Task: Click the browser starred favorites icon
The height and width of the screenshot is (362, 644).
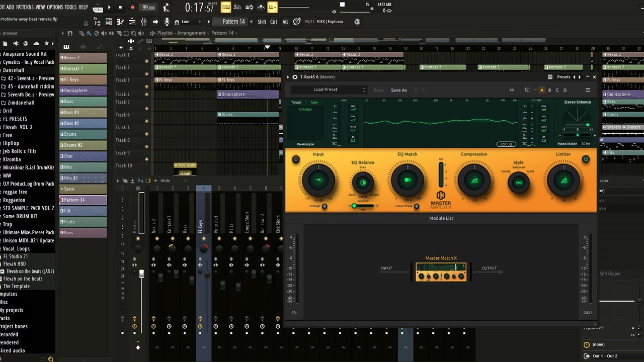Action: (x=47, y=44)
